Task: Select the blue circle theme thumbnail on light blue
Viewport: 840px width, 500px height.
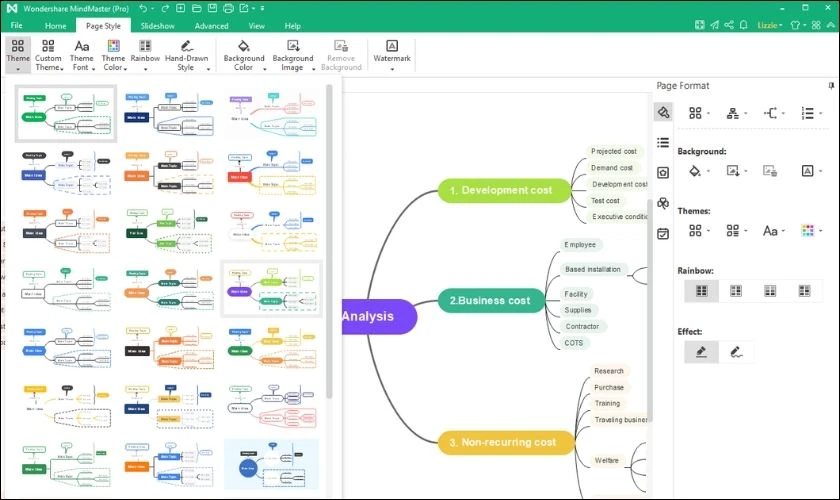Action: pos(272,464)
